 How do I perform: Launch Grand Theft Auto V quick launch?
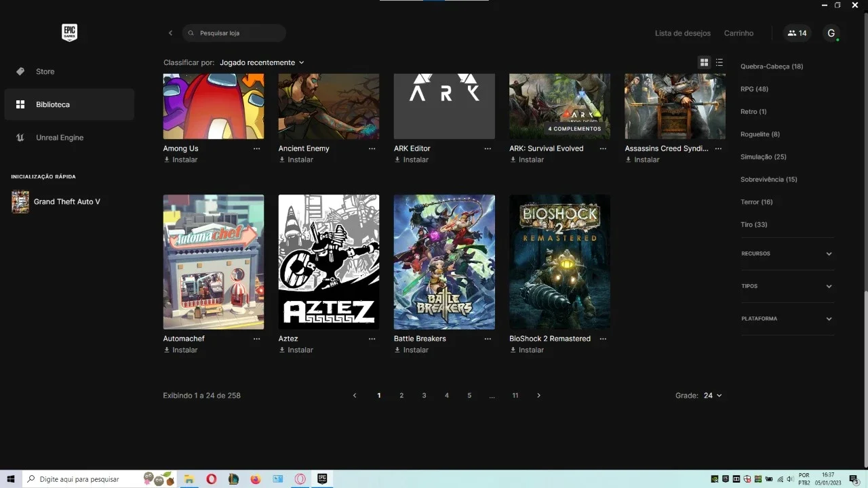56,202
